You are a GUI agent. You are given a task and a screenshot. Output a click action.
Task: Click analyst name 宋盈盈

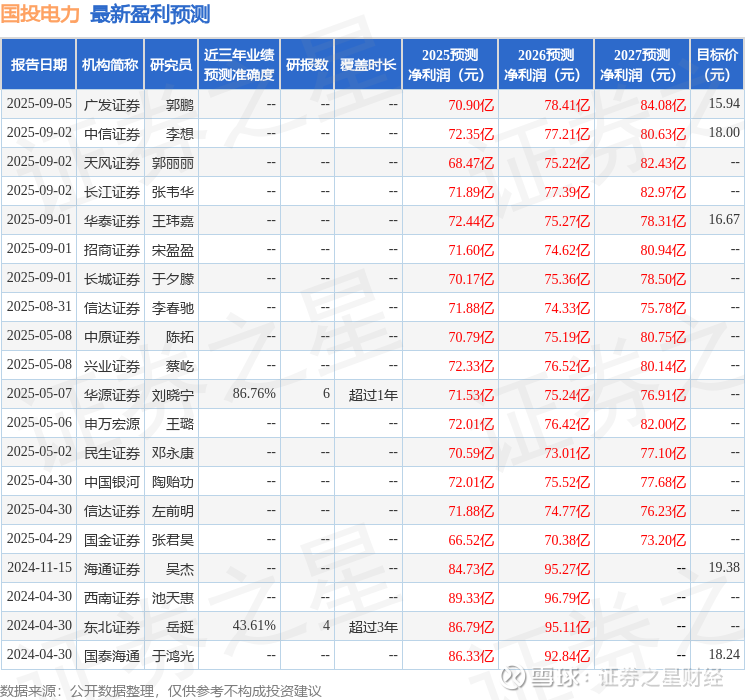pos(172,250)
